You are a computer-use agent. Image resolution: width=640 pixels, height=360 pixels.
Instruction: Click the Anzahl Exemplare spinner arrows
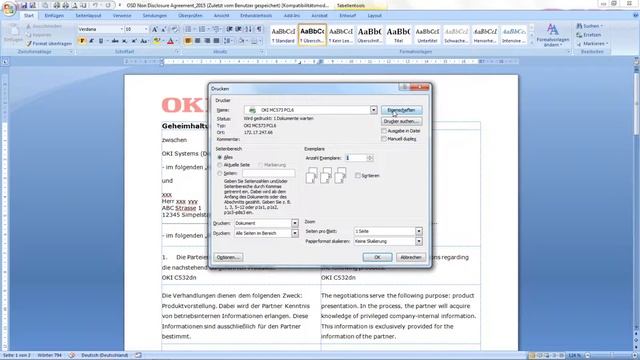[x=370, y=158]
